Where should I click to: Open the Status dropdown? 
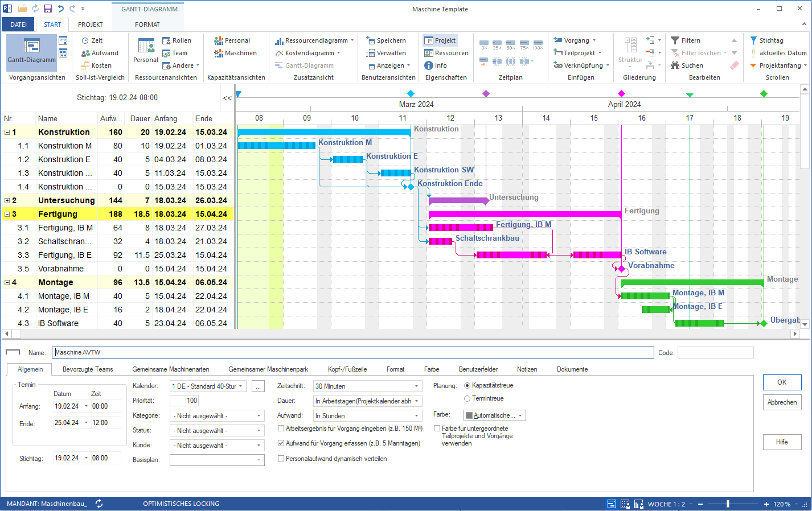(259, 431)
